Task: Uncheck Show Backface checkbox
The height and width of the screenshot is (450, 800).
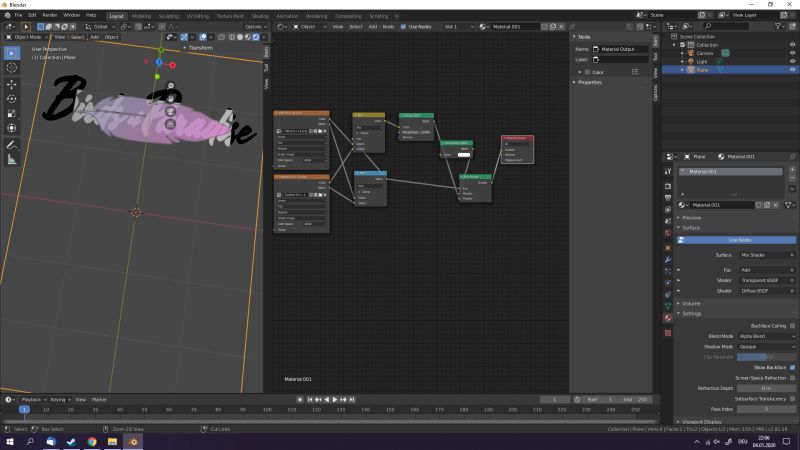Action: click(792, 367)
